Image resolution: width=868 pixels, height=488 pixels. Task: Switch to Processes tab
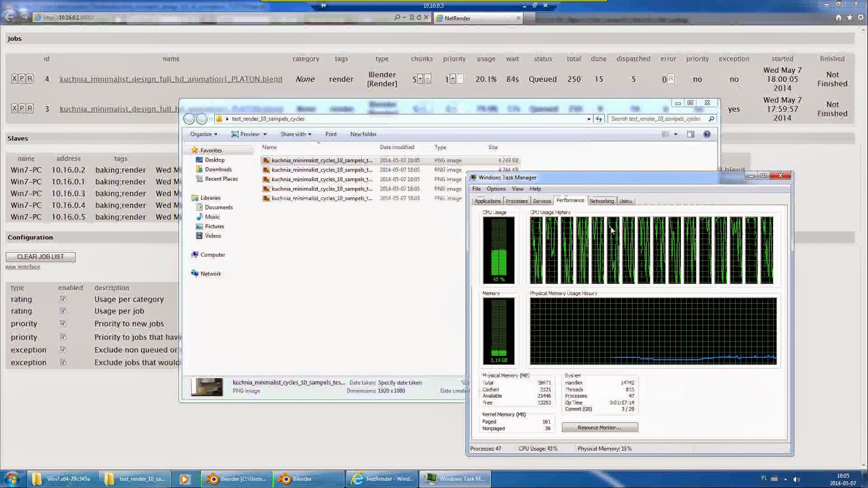[516, 201]
